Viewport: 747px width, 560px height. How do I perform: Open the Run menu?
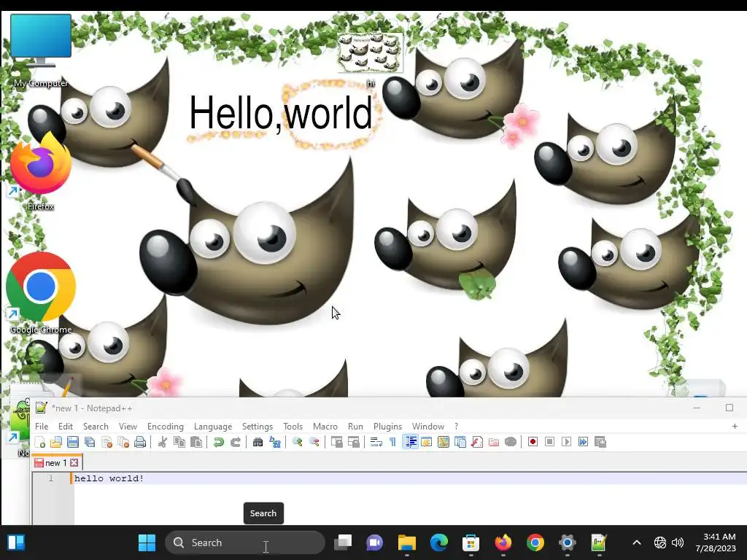pos(355,426)
